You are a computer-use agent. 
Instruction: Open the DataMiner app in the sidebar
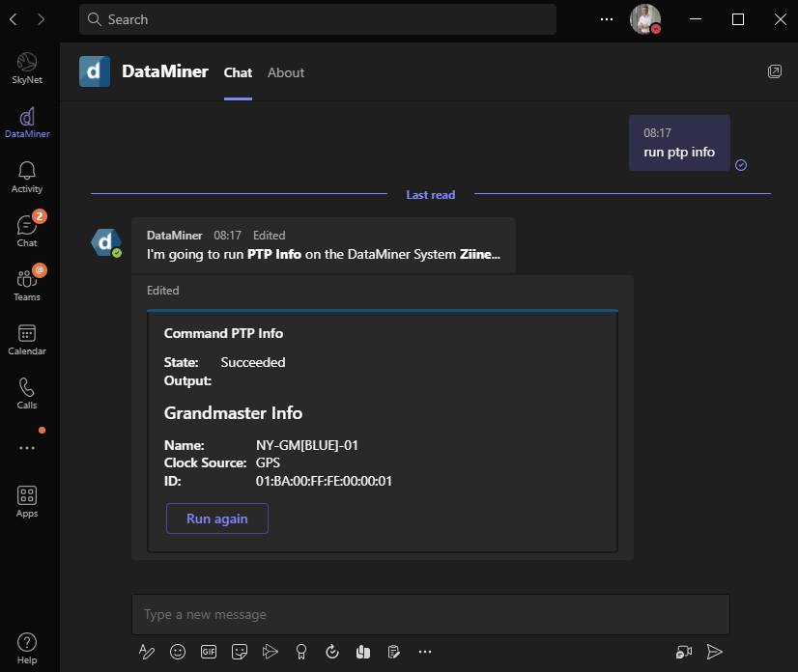(27, 123)
